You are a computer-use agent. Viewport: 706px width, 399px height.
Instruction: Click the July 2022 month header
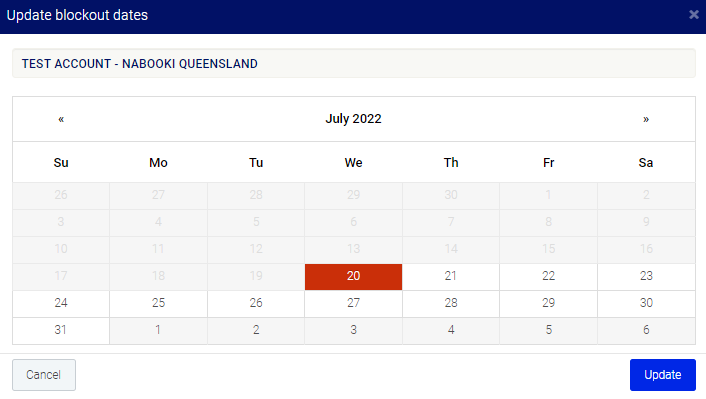tap(353, 119)
